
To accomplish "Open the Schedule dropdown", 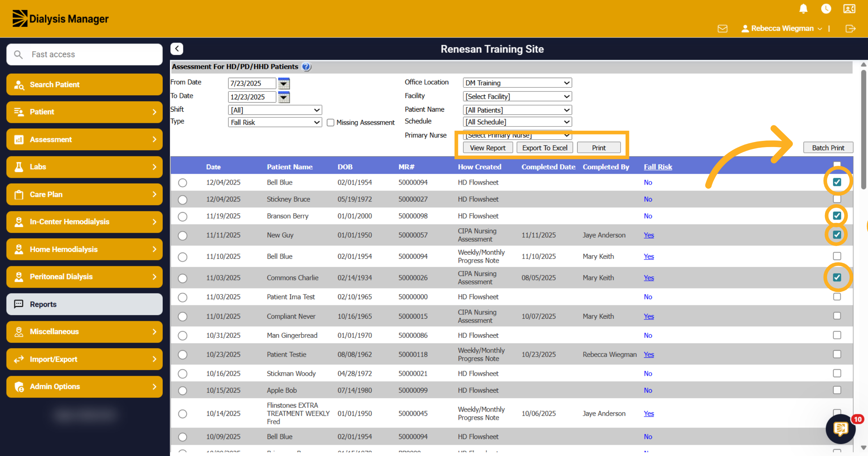I will (517, 122).
